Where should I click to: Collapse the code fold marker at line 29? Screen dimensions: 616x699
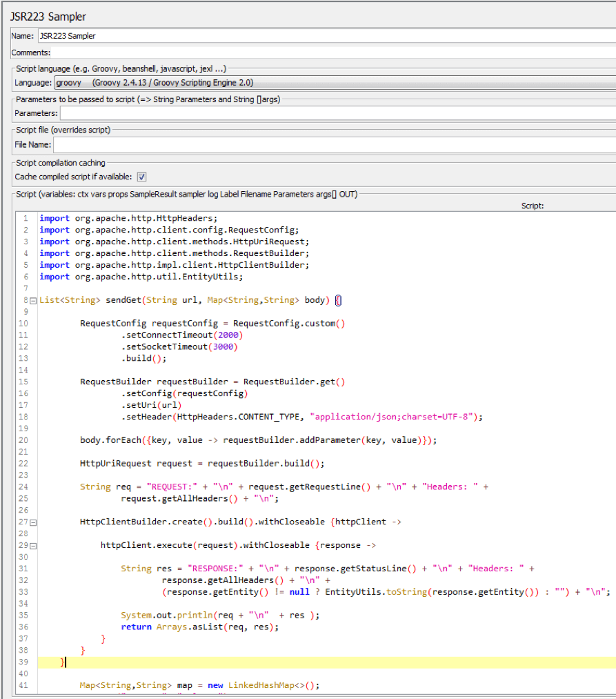33,546
